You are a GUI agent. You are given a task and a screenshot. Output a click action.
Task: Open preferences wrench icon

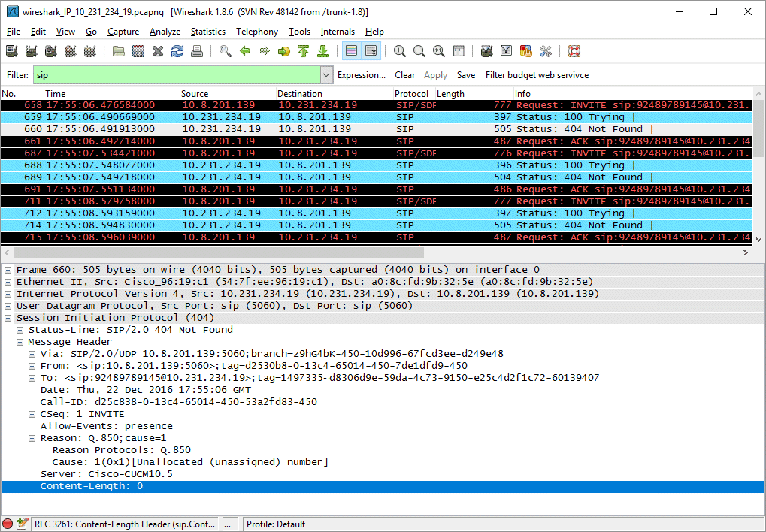click(x=546, y=51)
